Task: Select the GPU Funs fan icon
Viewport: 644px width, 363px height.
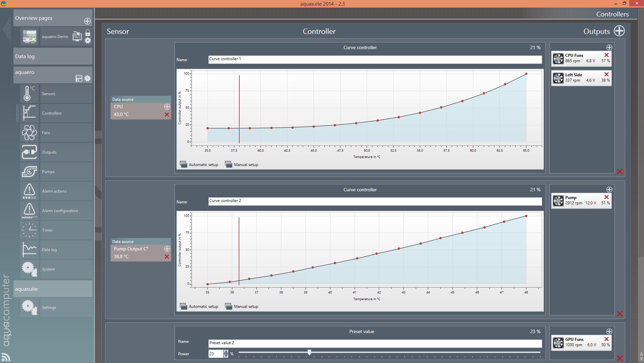Action: (x=558, y=343)
